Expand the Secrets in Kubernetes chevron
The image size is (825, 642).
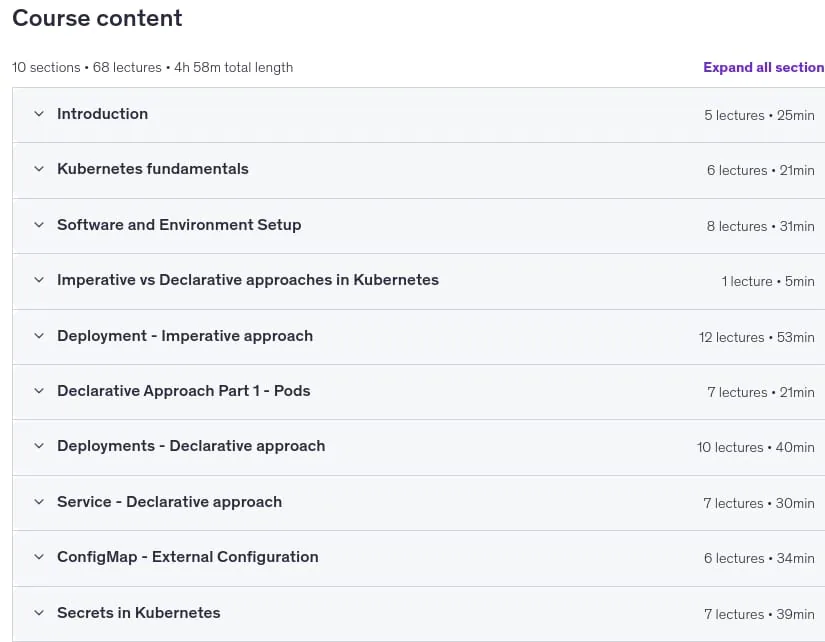pos(39,613)
